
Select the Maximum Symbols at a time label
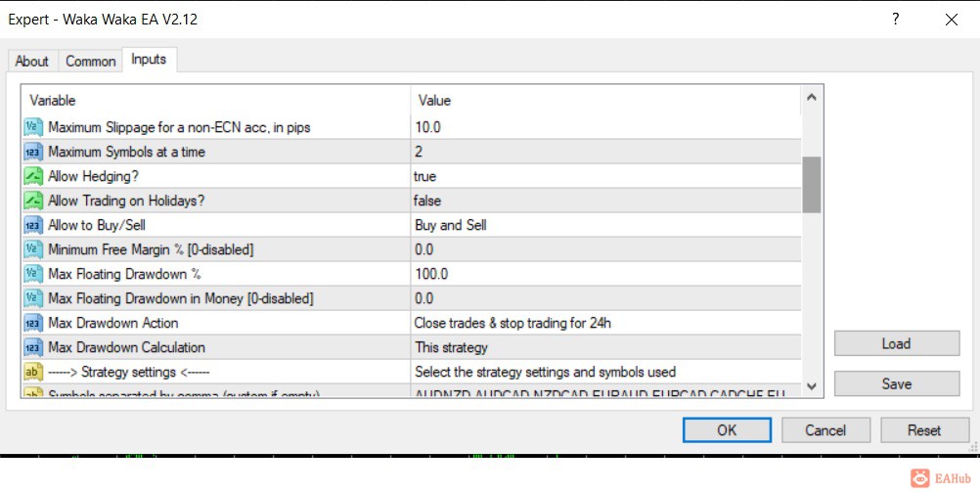(127, 152)
